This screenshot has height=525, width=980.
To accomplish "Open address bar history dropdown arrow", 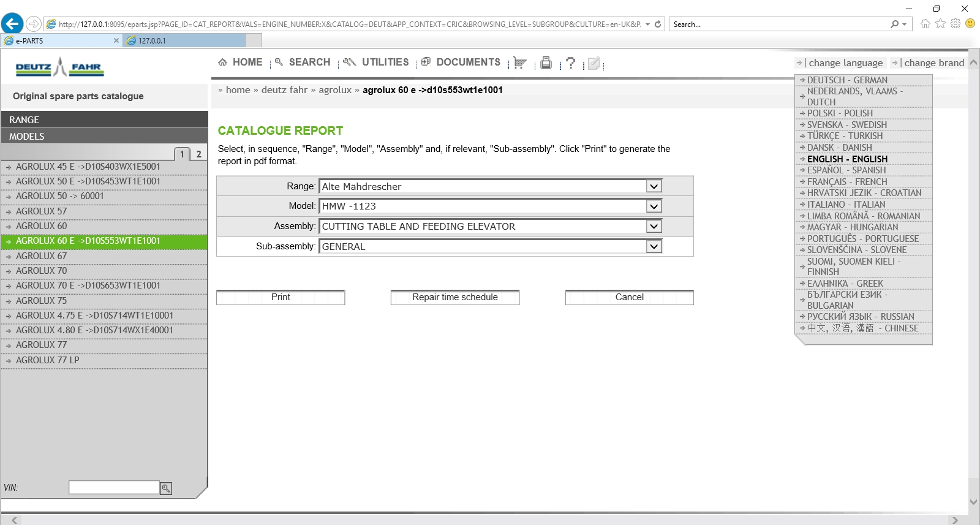I will (647, 25).
